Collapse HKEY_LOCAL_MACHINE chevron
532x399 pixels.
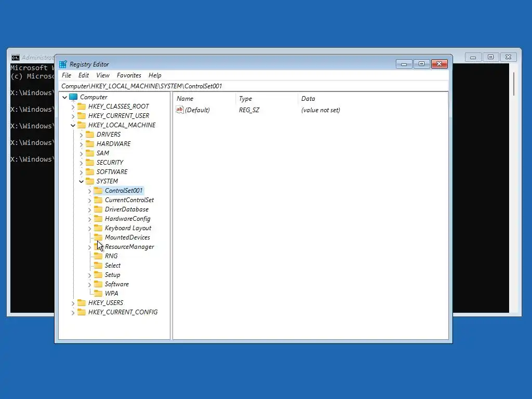point(73,126)
